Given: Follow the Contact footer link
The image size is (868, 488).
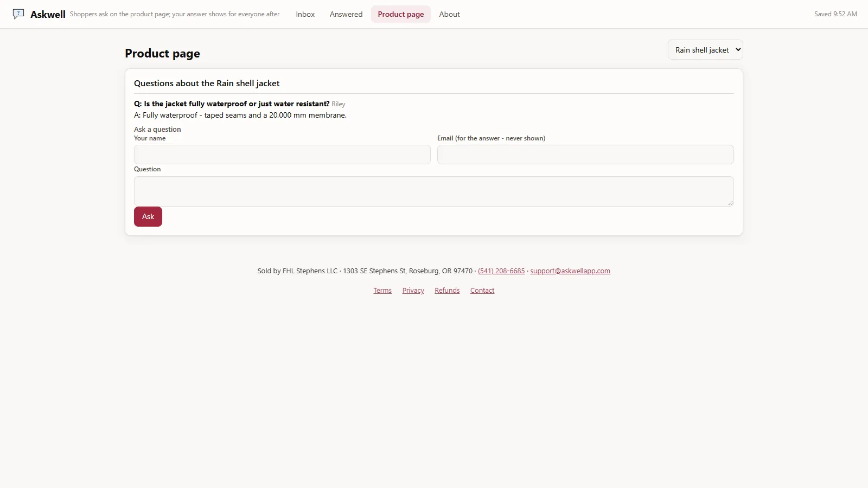Looking at the screenshot, I should (482, 291).
